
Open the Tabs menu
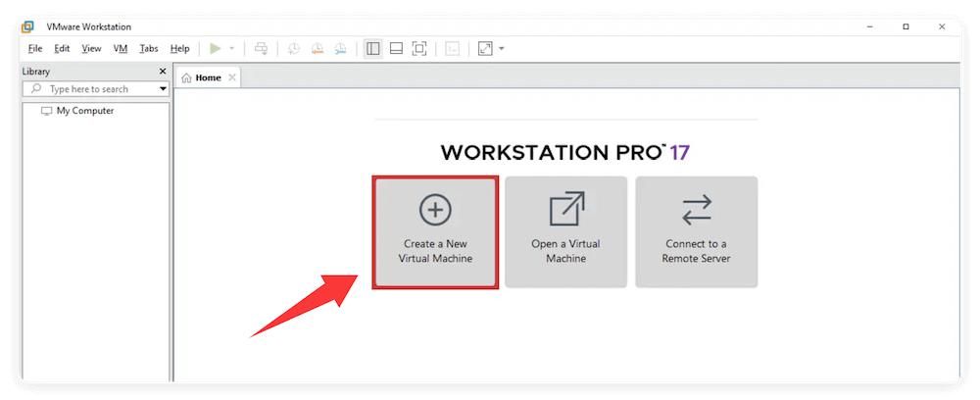coord(149,49)
